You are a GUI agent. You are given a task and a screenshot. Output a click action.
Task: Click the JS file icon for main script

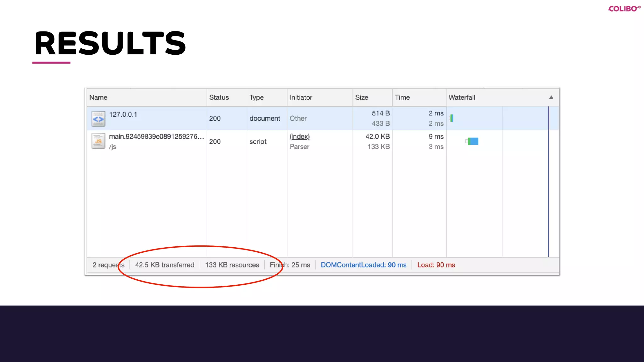[x=98, y=141]
